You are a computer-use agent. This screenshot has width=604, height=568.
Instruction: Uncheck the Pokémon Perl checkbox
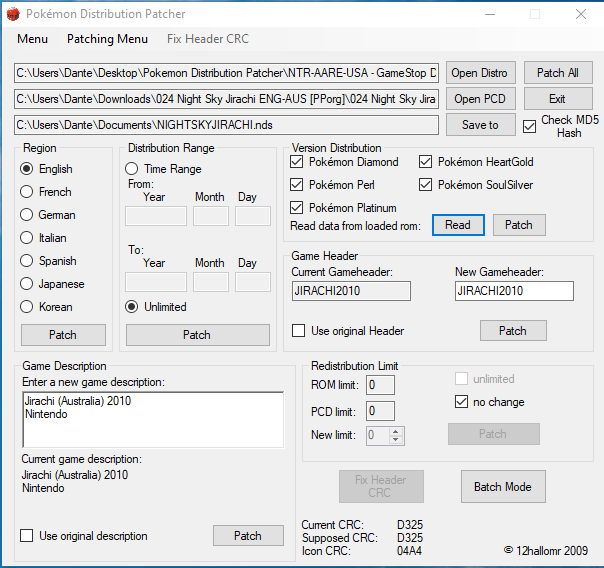click(296, 185)
